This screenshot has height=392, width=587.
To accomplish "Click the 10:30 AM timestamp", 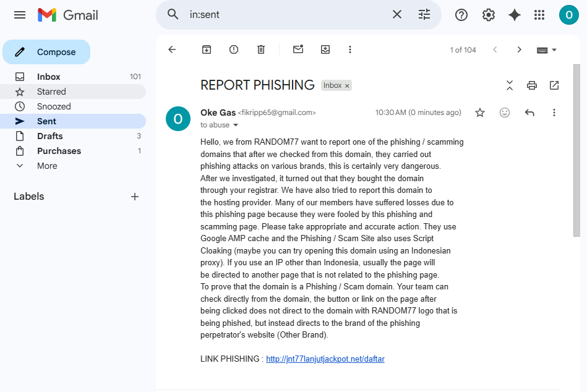I will point(418,113).
